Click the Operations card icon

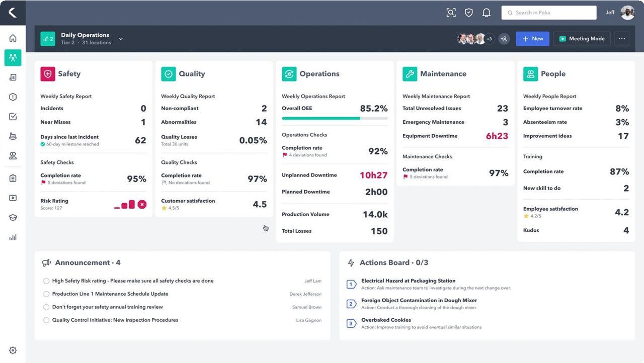point(289,74)
